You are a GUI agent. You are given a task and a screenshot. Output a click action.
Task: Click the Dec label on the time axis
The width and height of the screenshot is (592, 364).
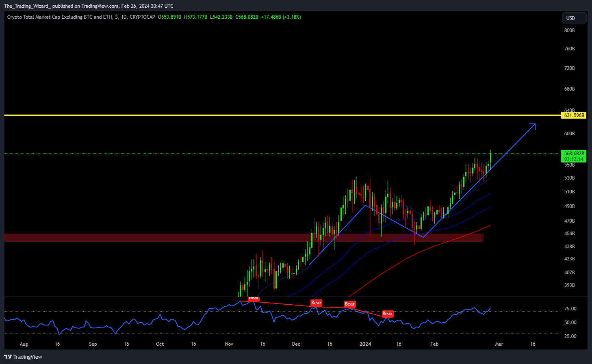[296, 344]
